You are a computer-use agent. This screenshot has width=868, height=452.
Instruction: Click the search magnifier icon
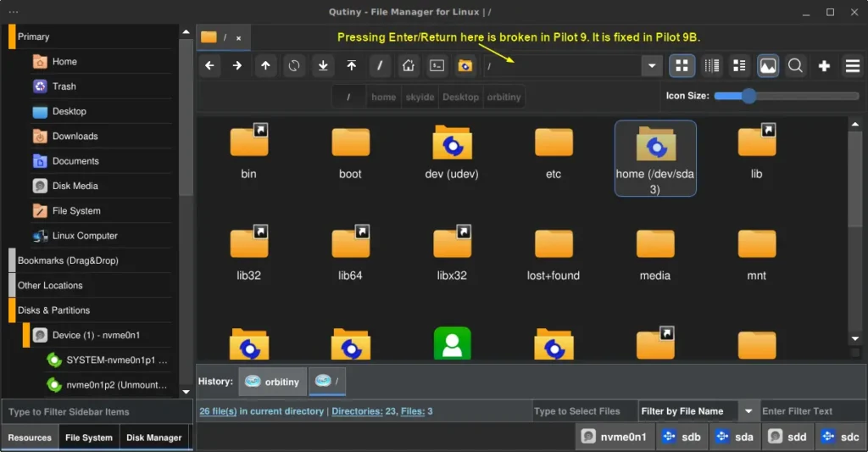tap(795, 66)
